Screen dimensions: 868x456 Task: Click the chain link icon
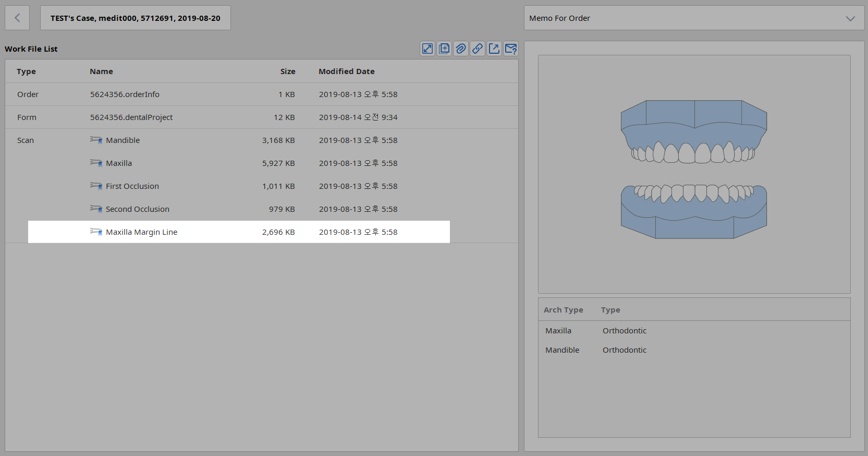tap(478, 49)
